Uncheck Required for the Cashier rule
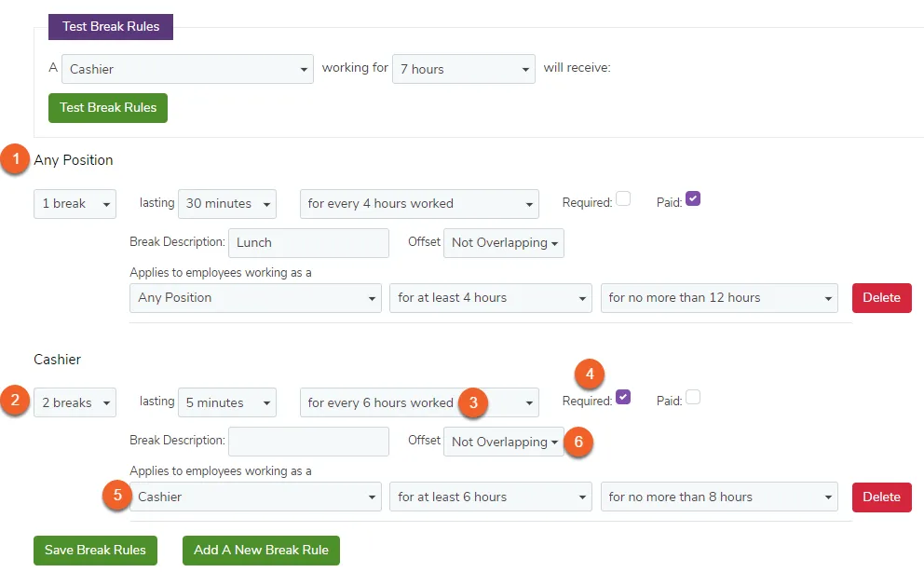 tap(623, 397)
